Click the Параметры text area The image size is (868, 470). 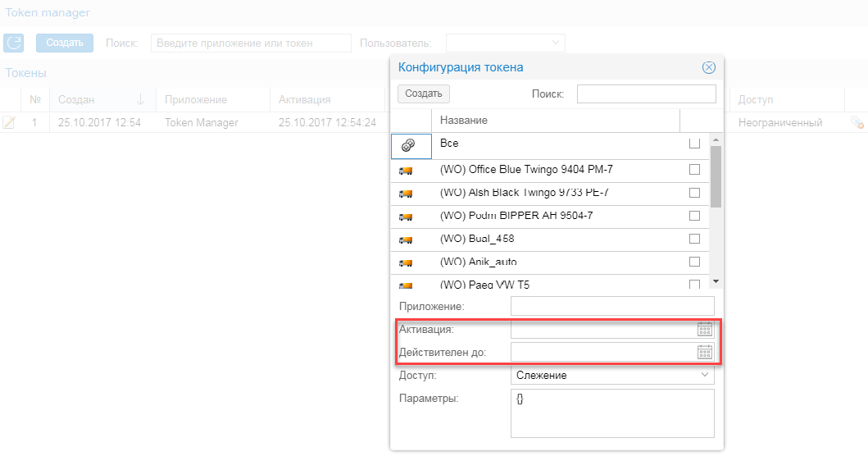point(612,413)
